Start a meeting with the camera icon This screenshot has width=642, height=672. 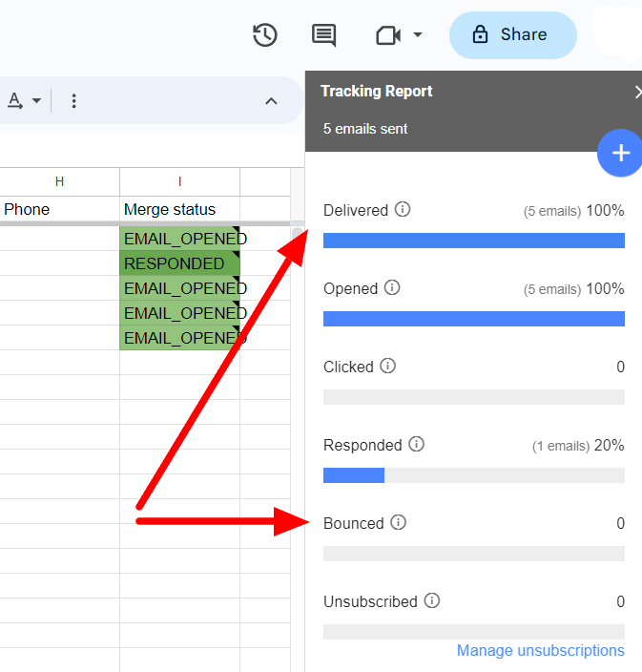click(388, 35)
